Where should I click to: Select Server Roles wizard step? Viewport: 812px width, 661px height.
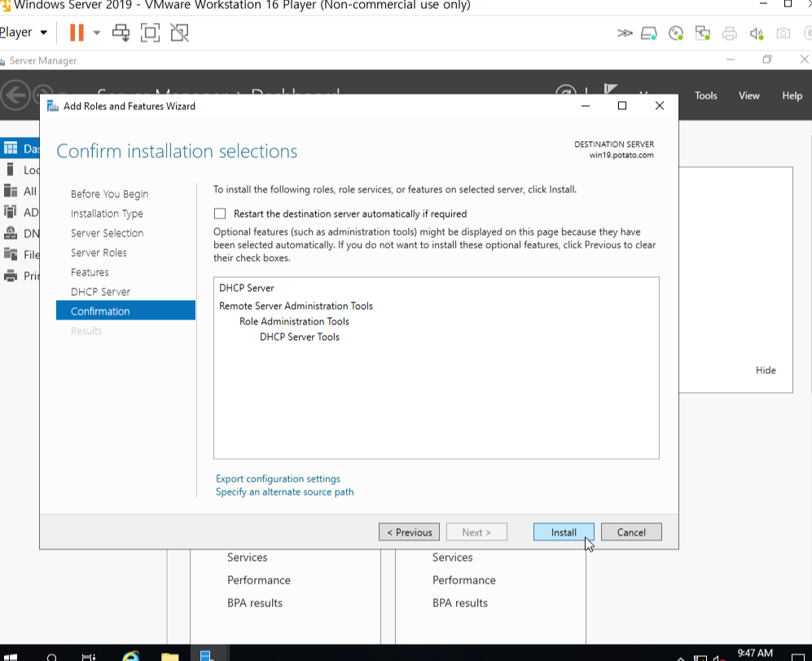tap(99, 253)
